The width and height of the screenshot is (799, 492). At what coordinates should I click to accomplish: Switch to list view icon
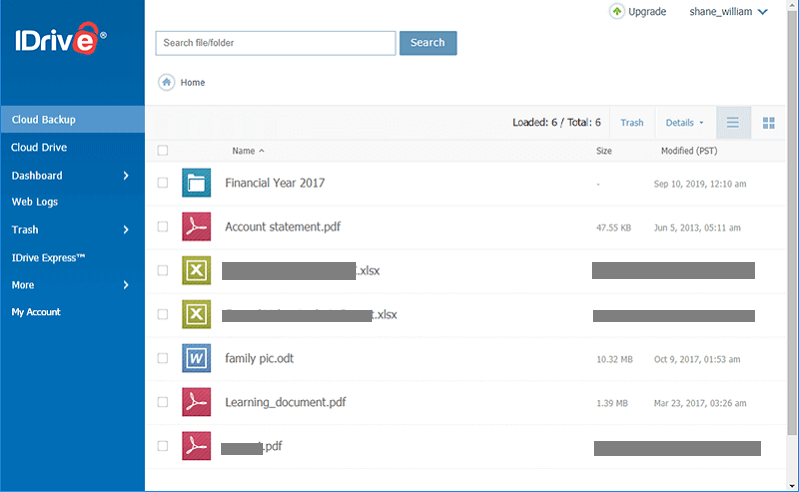pos(733,122)
